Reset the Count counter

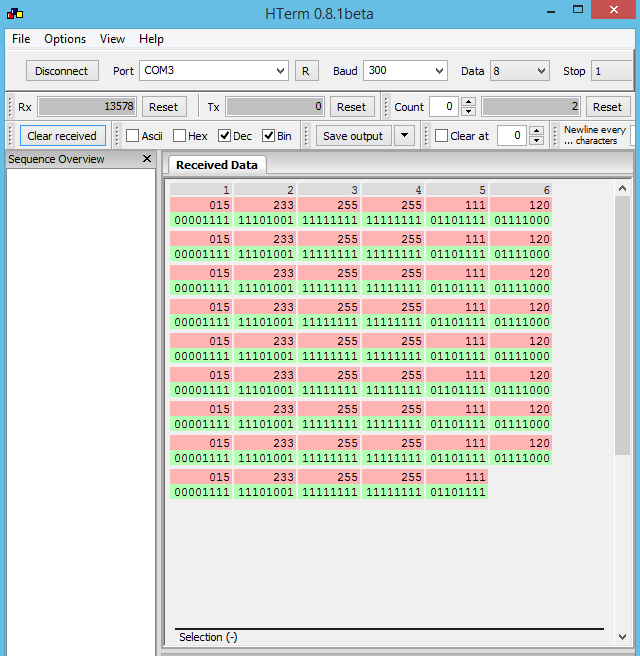click(x=608, y=107)
